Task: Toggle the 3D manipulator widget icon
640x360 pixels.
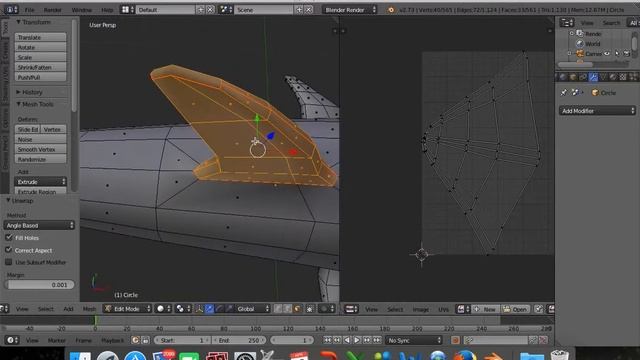Action: click(199, 309)
